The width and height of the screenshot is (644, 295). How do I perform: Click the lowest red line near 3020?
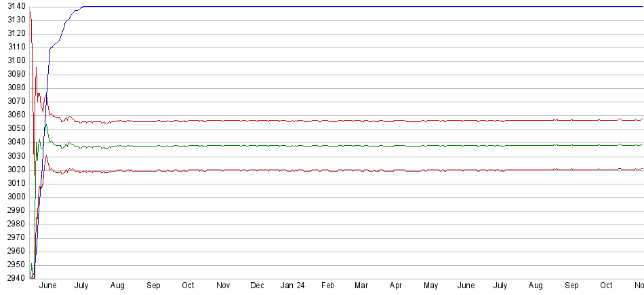click(x=339, y=170)
